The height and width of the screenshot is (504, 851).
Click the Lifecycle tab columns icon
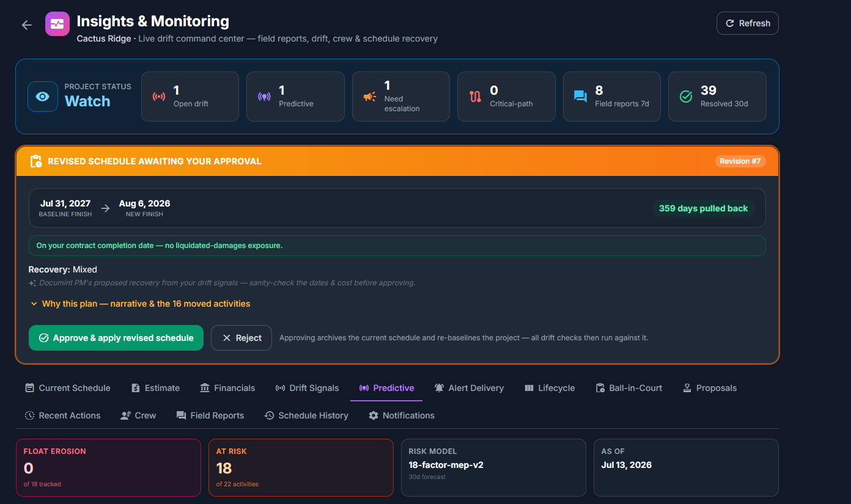click(529, 388)
